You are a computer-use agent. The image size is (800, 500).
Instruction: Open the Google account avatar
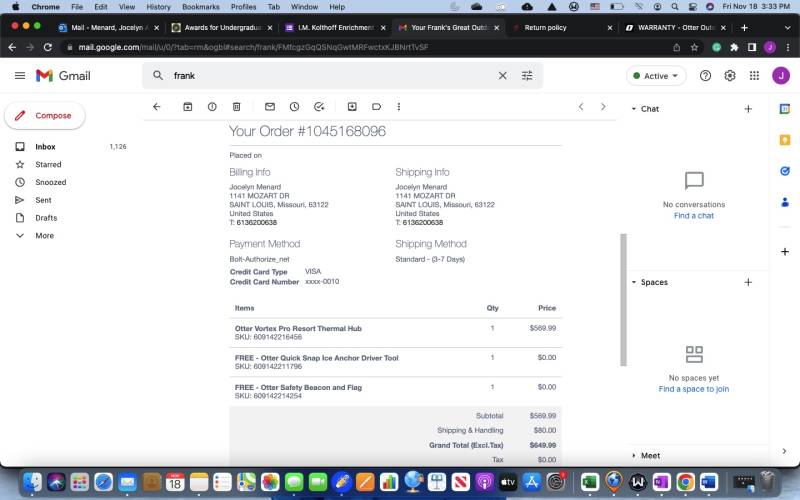(x=781, y=76)
